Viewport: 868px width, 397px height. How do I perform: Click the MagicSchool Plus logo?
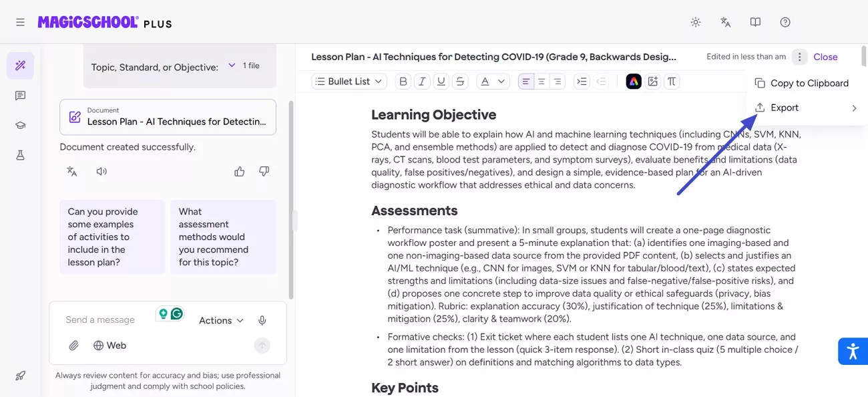click(105, 23)
